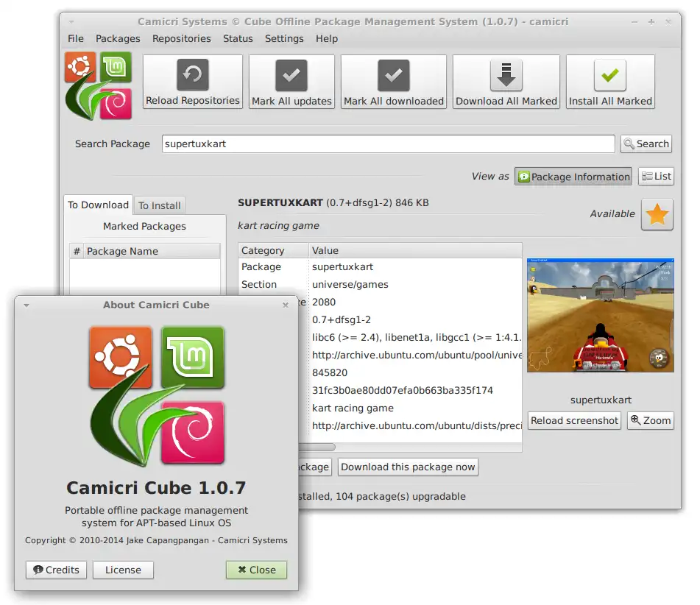The width and height of the screenshot is (700, 605).
Task: Switch view to Package Information
Action: 573,177
